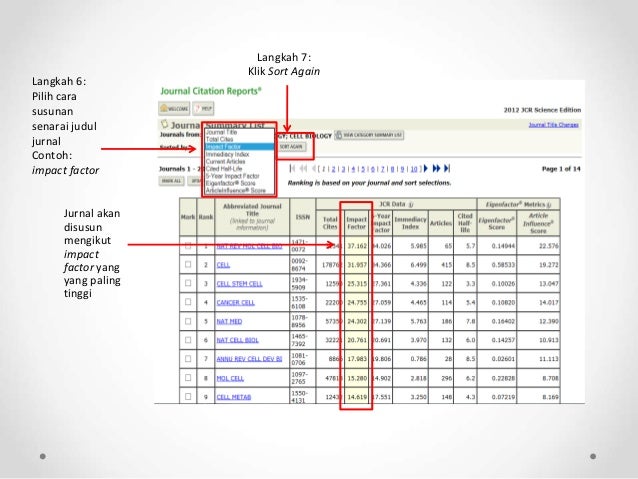
Task: Click the Immediacy Index column header
Action: click(x=410, y=223)
